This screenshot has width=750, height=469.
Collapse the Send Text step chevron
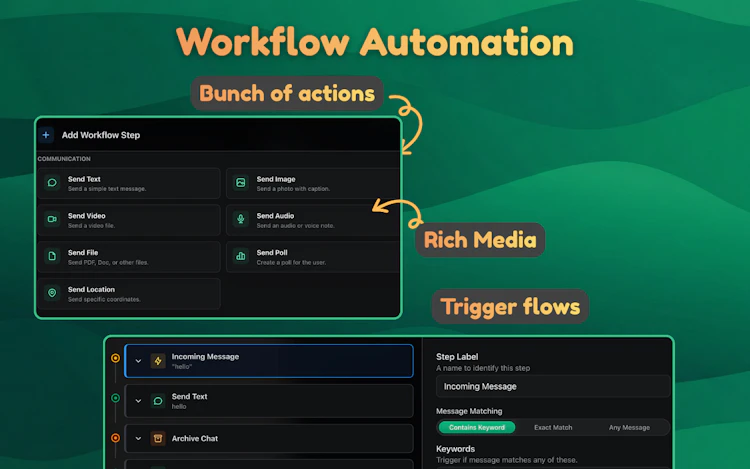(x=138, y=401)
